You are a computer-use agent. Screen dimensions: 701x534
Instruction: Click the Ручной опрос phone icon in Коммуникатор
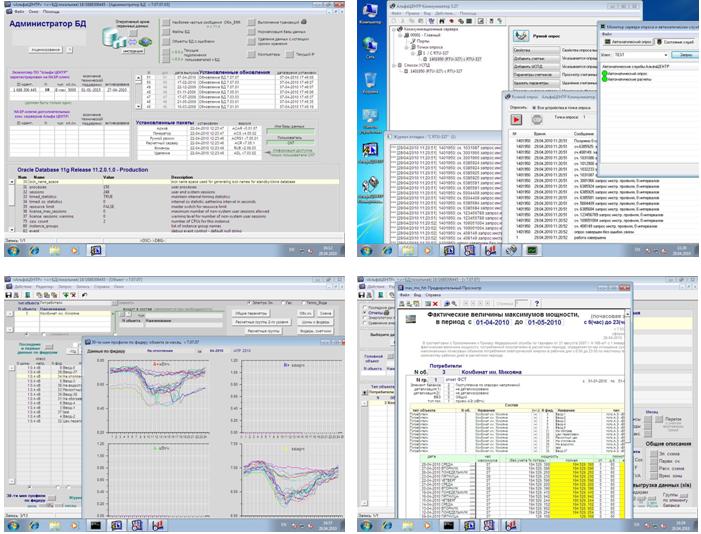point(521,36)
